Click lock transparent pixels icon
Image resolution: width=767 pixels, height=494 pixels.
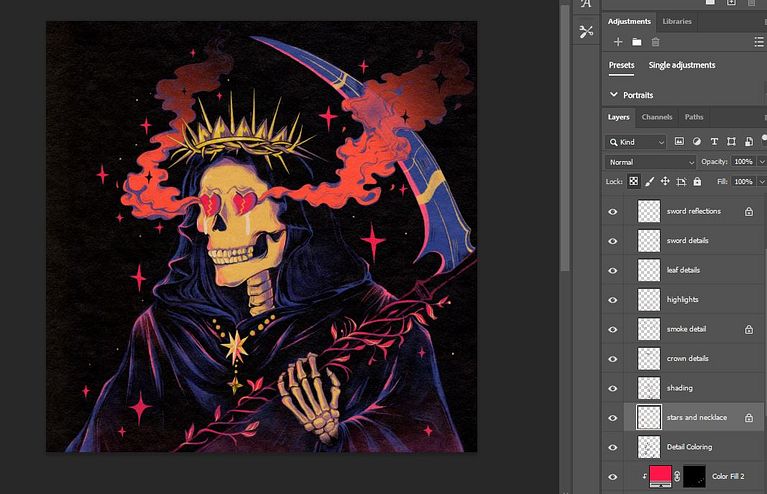(633, 182)
